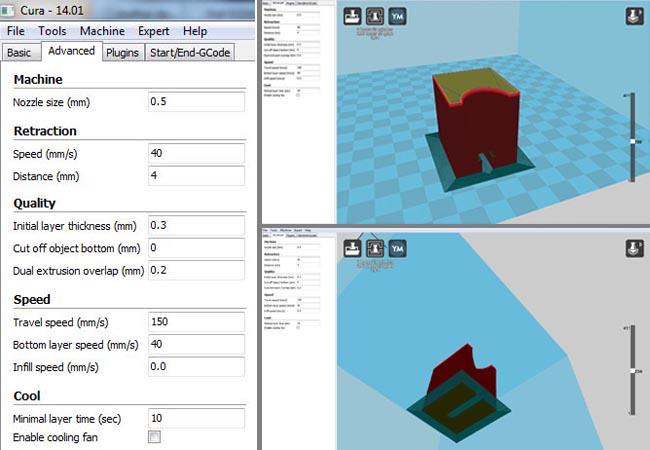Click the Load model icon in bottom view
Viewport: 650px width, 450px height.
point(352,249)
